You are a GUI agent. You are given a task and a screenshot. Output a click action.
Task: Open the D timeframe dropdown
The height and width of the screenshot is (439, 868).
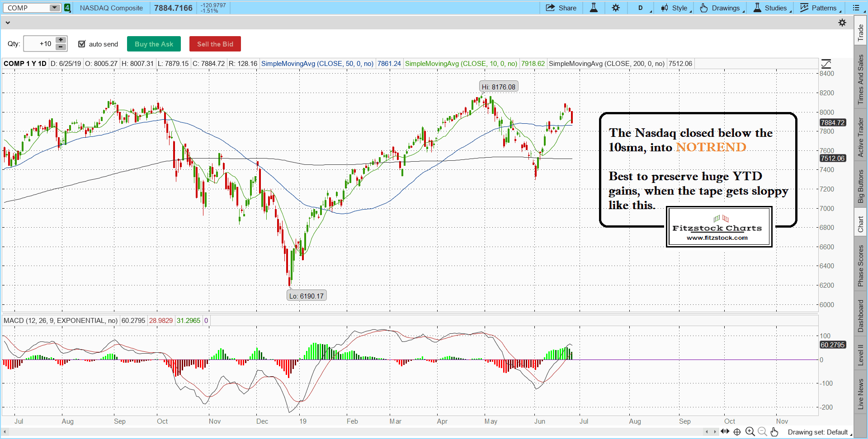click(641, 8)
